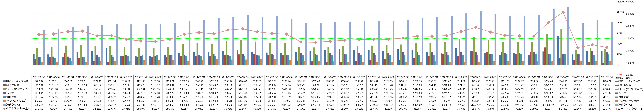Click the green swatch of left ①+②(総現金同等物) row
The image size is (644, 111).
coord(4,89)
